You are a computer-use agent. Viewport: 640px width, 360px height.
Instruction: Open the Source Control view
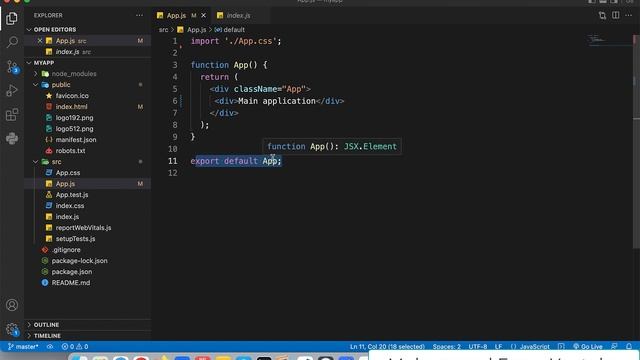click(12, 67)
